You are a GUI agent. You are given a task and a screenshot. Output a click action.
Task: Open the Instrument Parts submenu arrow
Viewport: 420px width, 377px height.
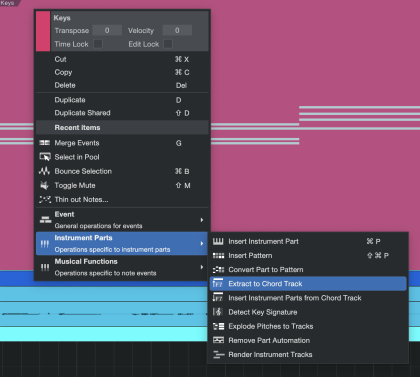(202, 244)
